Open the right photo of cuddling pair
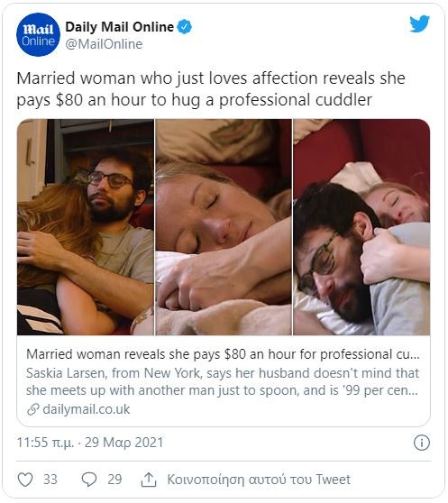Viewport: 448px width, 503px height. [361, 227]
